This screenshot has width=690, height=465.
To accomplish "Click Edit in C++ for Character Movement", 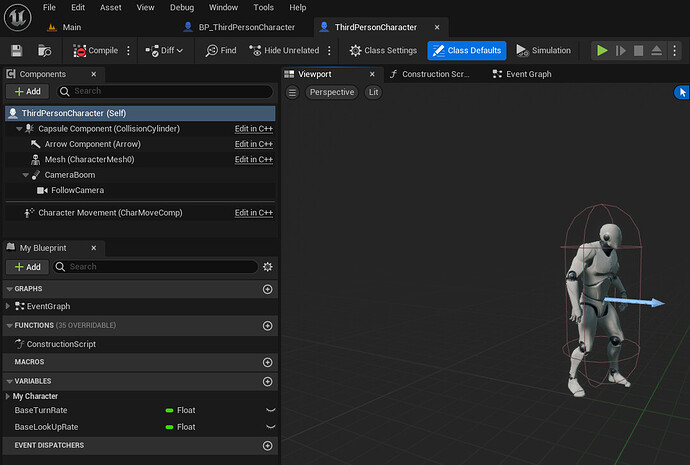I will point(253,213).
